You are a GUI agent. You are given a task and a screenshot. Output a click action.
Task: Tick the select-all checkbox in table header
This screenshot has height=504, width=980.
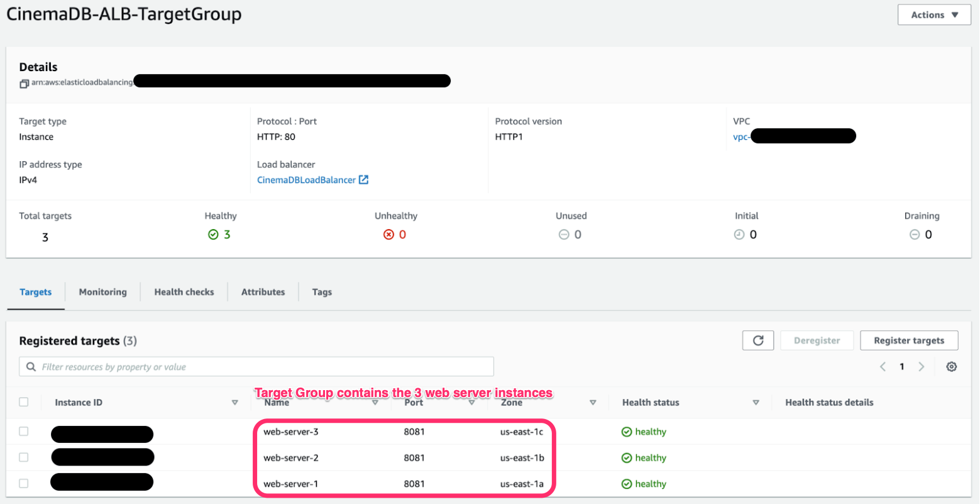coord(24,402)
